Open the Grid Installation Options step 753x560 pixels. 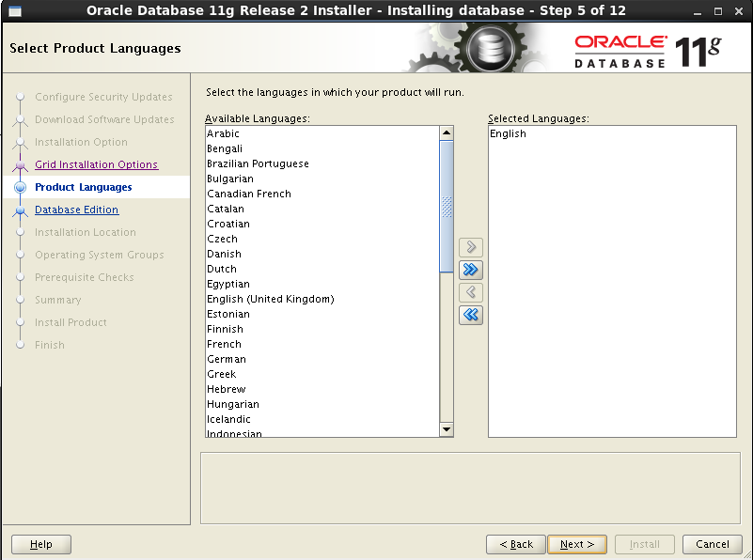pyautogui.click(x=96, y=164)
